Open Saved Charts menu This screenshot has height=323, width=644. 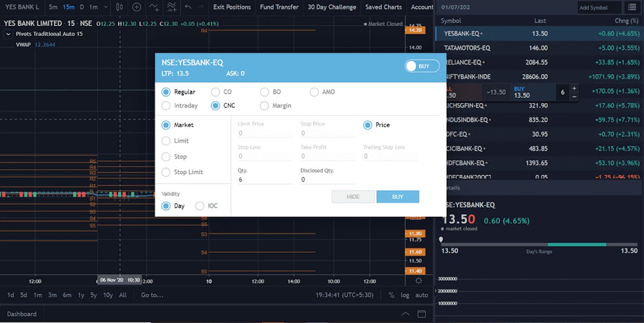click(x=383, y=7)
